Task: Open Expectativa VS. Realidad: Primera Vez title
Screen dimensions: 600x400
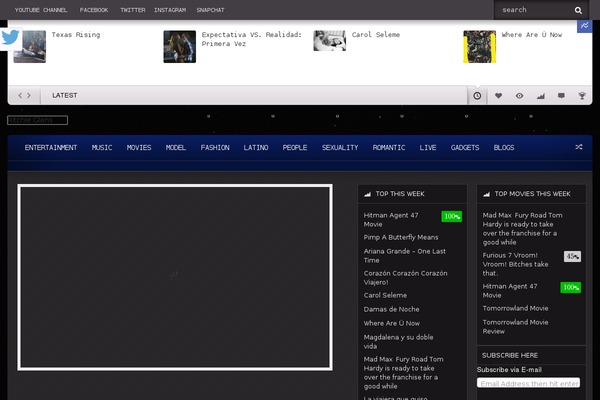Action: click(x=251, y=39)
